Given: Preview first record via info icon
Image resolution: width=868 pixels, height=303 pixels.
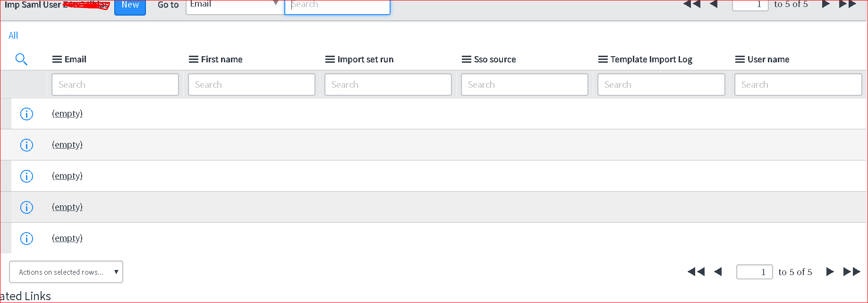Looking at the screenshot, I should click(x=26, y=114).
